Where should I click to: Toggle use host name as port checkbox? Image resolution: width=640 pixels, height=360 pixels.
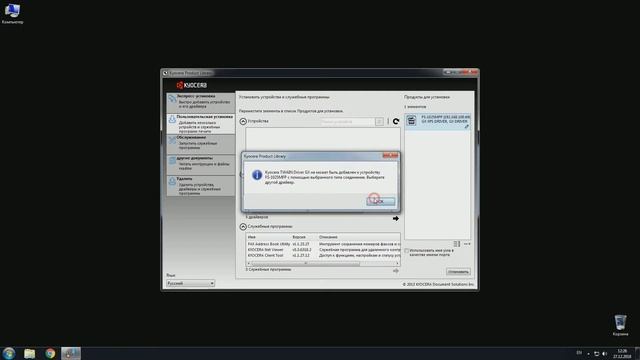(407, 251)
